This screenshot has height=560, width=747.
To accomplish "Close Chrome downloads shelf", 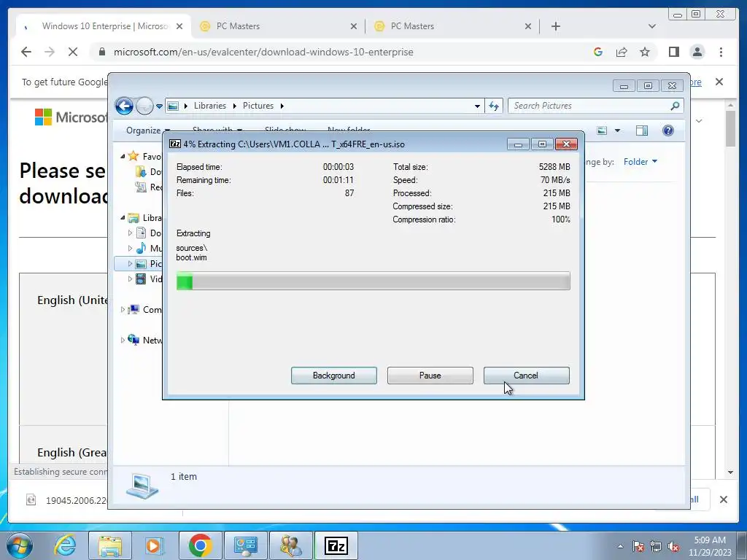I will [x=724, y=499].
